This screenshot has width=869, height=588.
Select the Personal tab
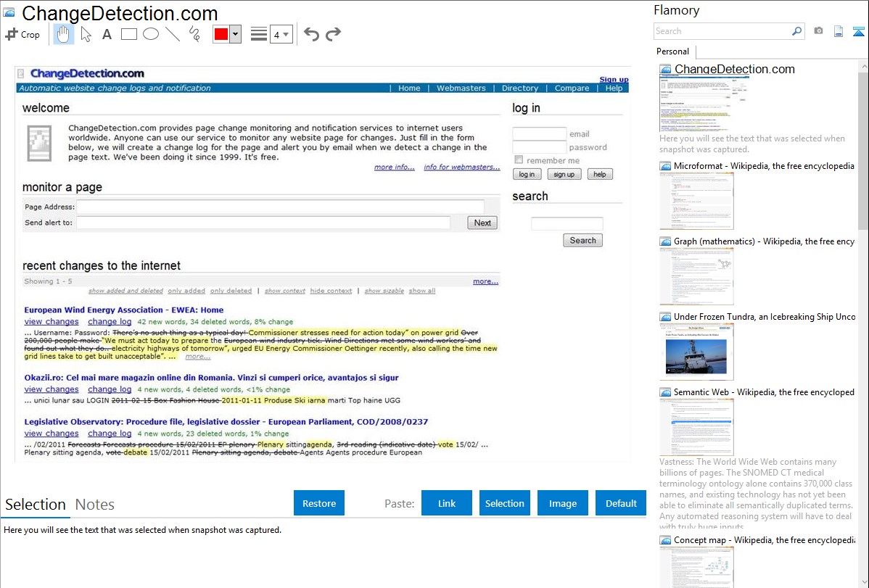(x=673, y=51)
